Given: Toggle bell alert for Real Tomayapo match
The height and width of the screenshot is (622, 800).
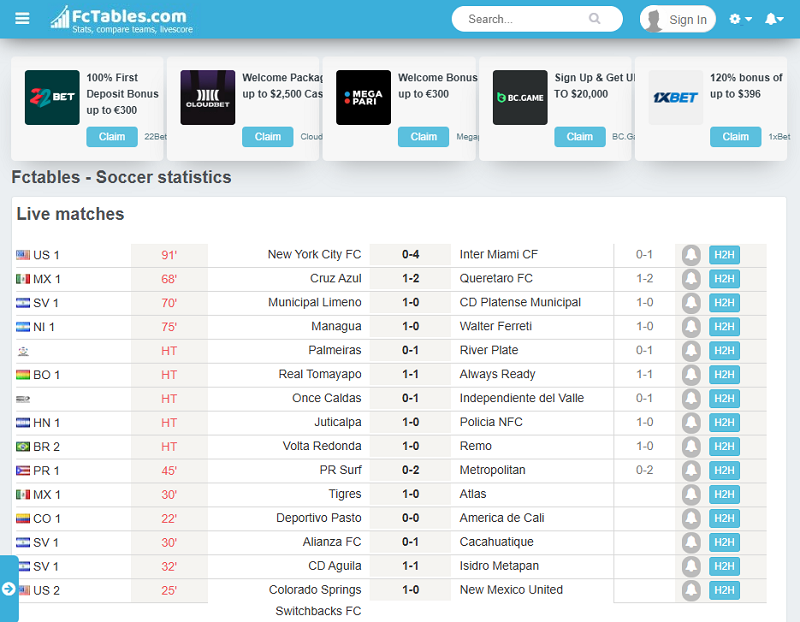Looking at the screenshot, I should [x=691, y=375].
